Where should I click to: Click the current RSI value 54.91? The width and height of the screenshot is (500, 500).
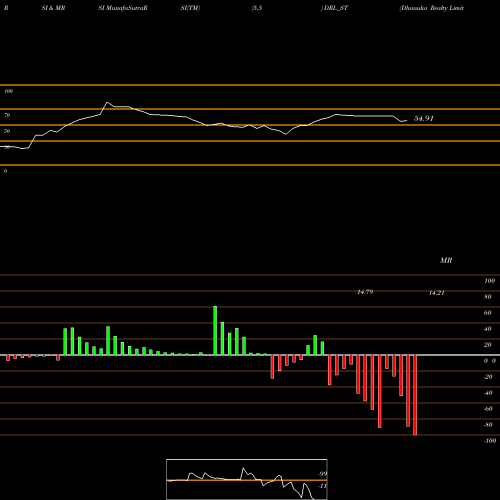[x=424, y=118]
